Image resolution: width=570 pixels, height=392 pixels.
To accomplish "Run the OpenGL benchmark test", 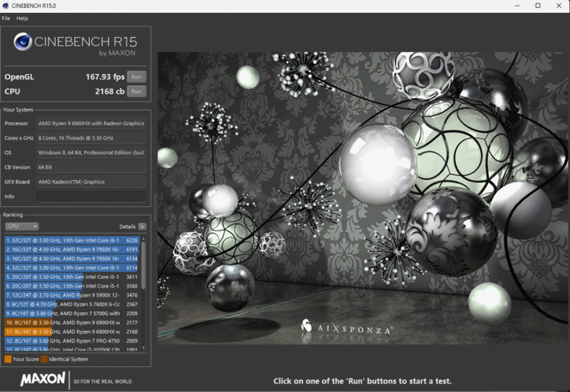I will (136, 77).
